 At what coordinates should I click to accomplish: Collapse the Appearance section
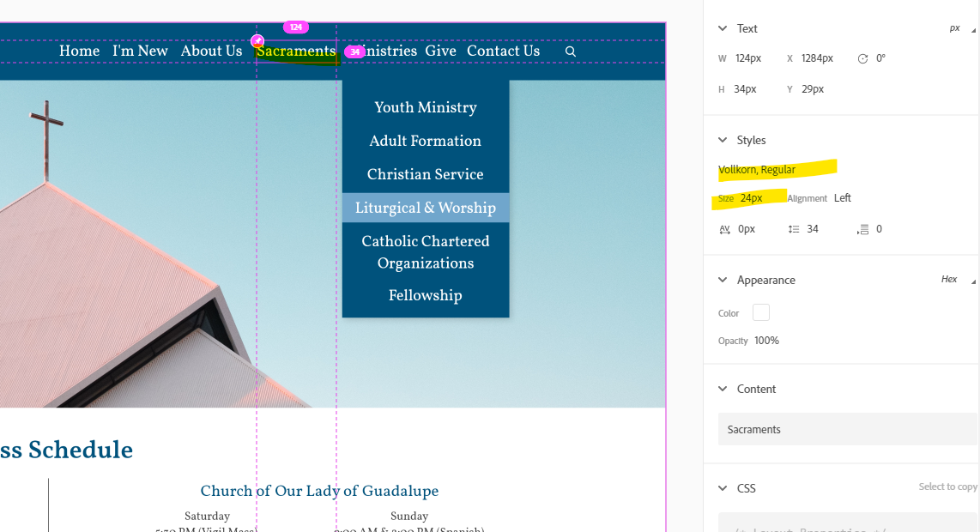point(723,280)
